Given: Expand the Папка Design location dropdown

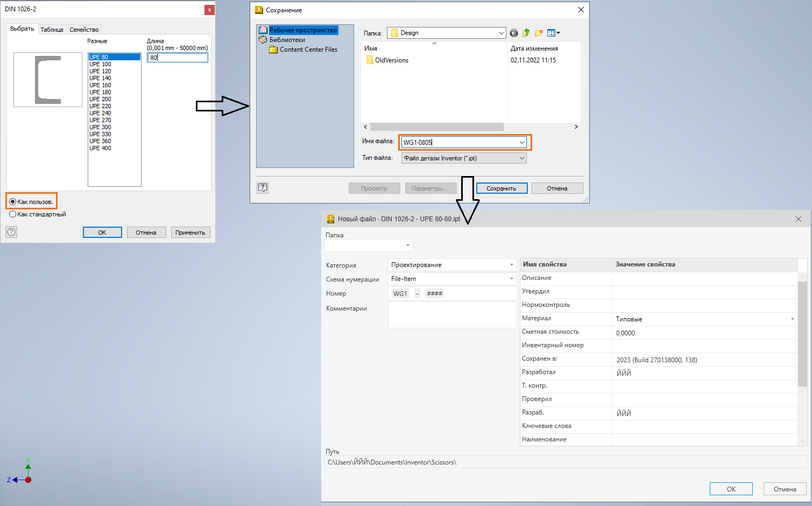Looking at the screenshot, I should 502,33.
